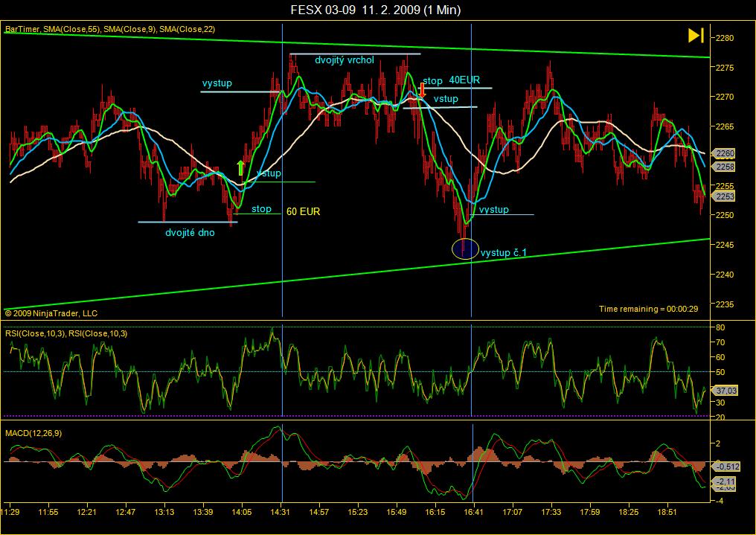This screenshot has height=535, width=756.
Task: Click the MACD(12,26,9) panel label
Action: [x=33, y=433]
